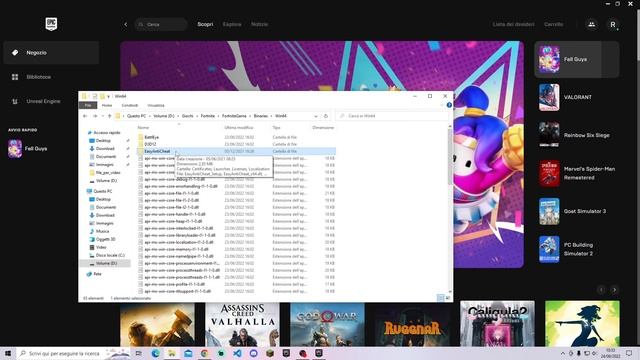
Task: Switch to the Notizie tab
Action: pyautogui.click(x=260, y=24)
